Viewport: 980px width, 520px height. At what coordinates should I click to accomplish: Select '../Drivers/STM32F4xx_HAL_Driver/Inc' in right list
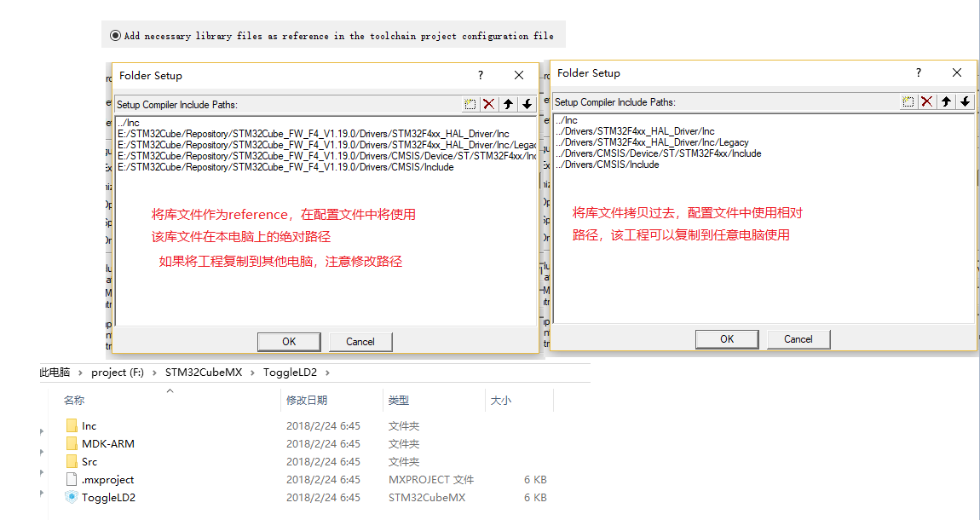(635, 131)
